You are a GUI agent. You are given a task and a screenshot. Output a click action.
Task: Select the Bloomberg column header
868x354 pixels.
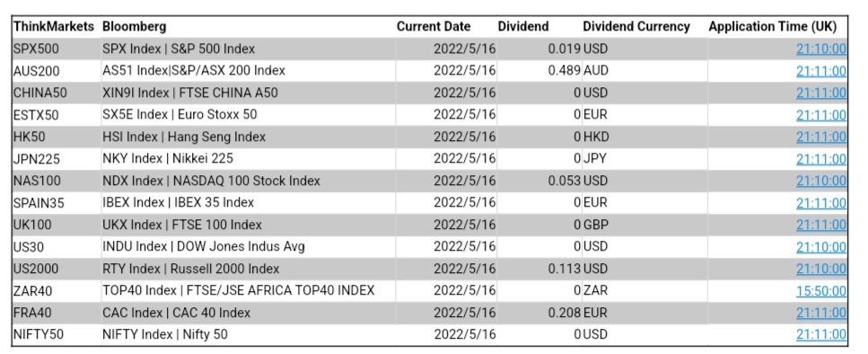pos(134,27)
